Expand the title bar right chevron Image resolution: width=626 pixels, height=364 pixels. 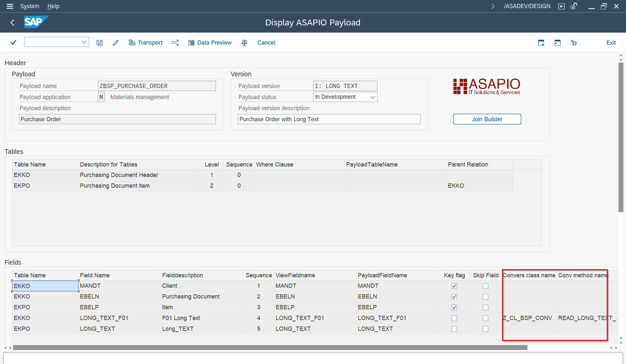493,6
